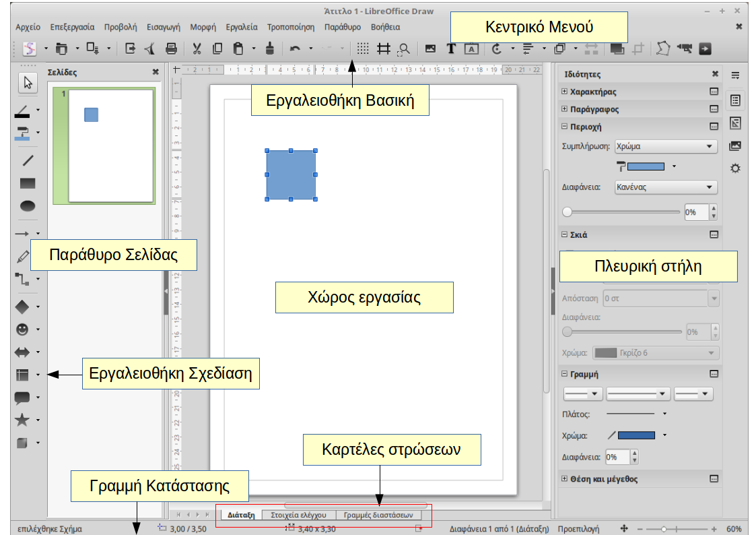This screenshot has height=535, width=756.
Task: Expand the Χαρακτήρας section
Action: click(x=565, y=91)
